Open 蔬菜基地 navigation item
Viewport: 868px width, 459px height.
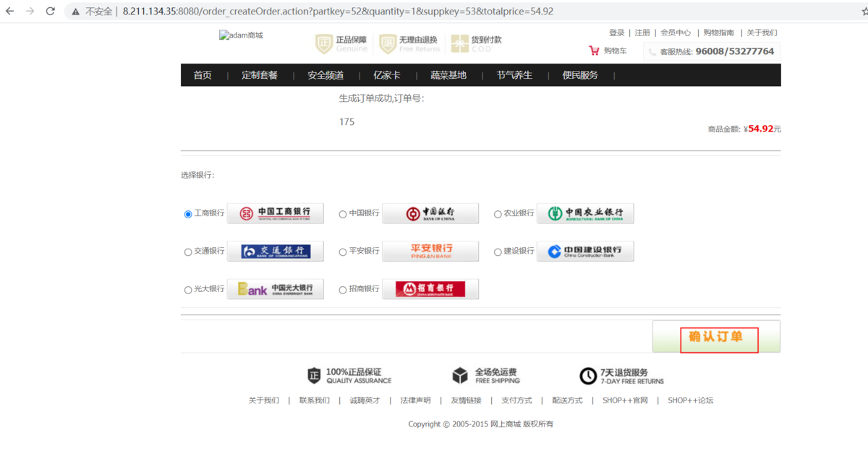point(448,75)
